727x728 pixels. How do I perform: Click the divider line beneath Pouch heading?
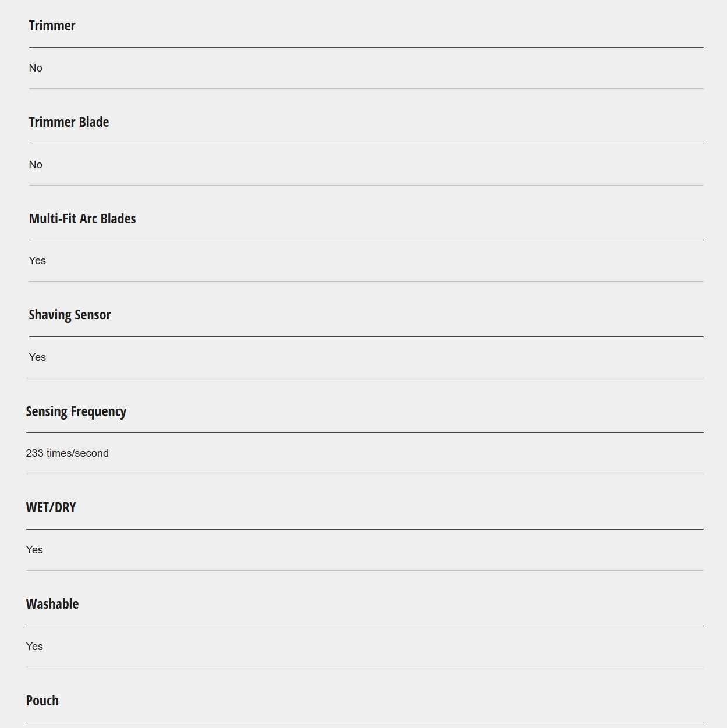coord(364,722)
